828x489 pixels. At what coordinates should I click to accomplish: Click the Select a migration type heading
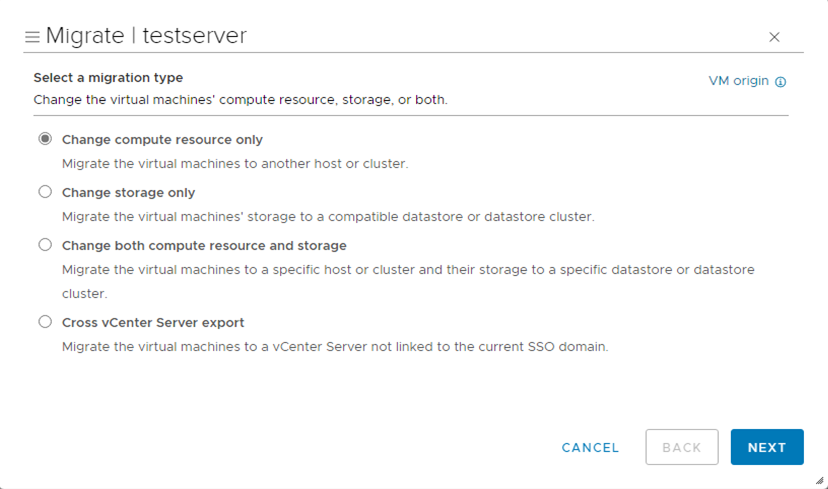click(108, 77)
